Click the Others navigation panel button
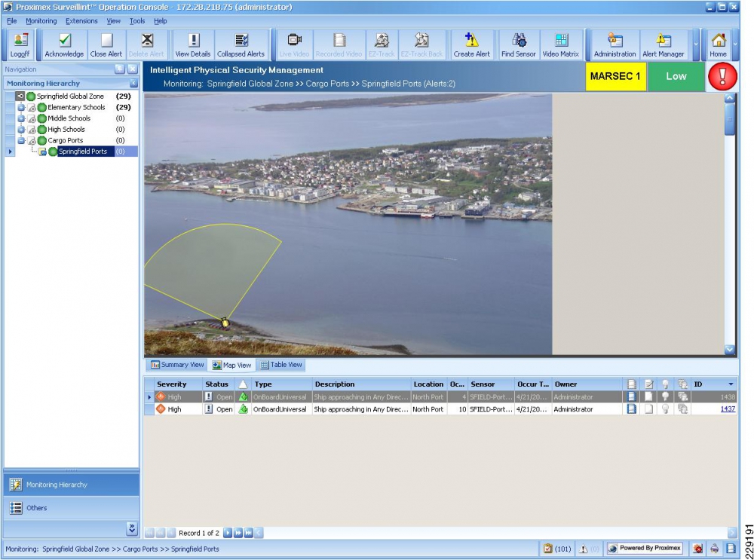Screen dimensions: 754x560 37,508
